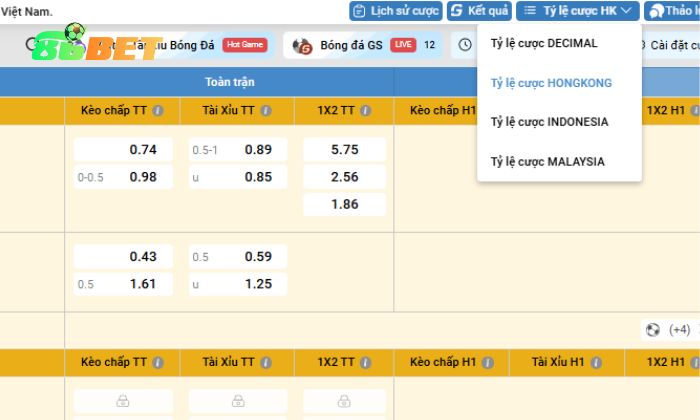Image resolution: width=700 pixels, height=420 pixels.
Task: Select handicap odds 0.74
Action: pyautogui.click(x=123, y=149)
